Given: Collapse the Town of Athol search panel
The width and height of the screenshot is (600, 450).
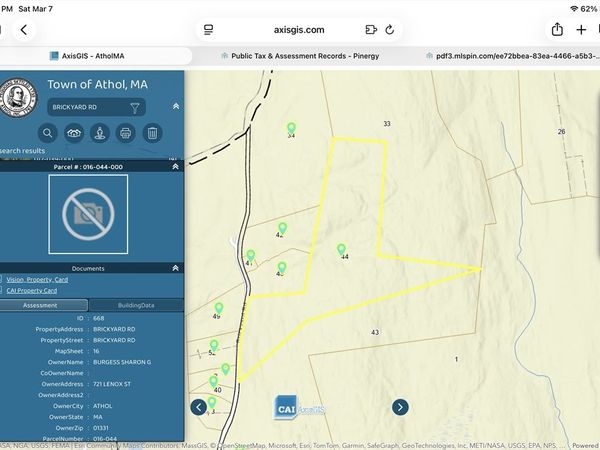Looking at the screenshot, I should pos(176,105).
